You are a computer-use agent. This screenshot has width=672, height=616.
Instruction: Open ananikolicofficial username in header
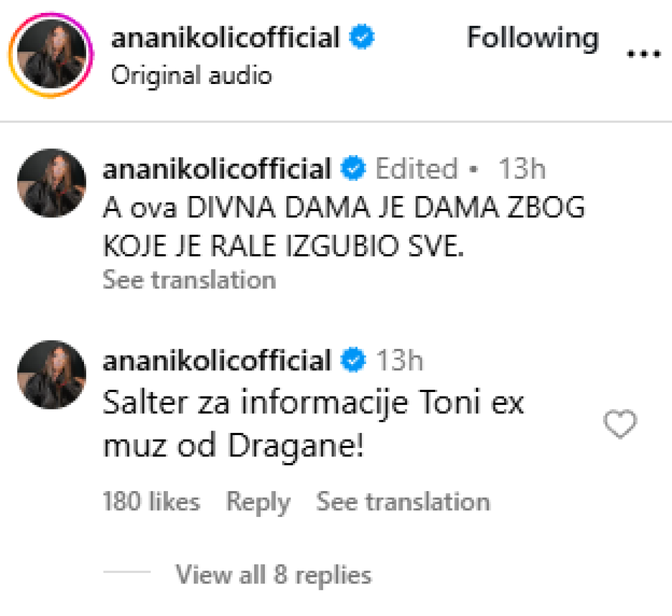(225, 38)
